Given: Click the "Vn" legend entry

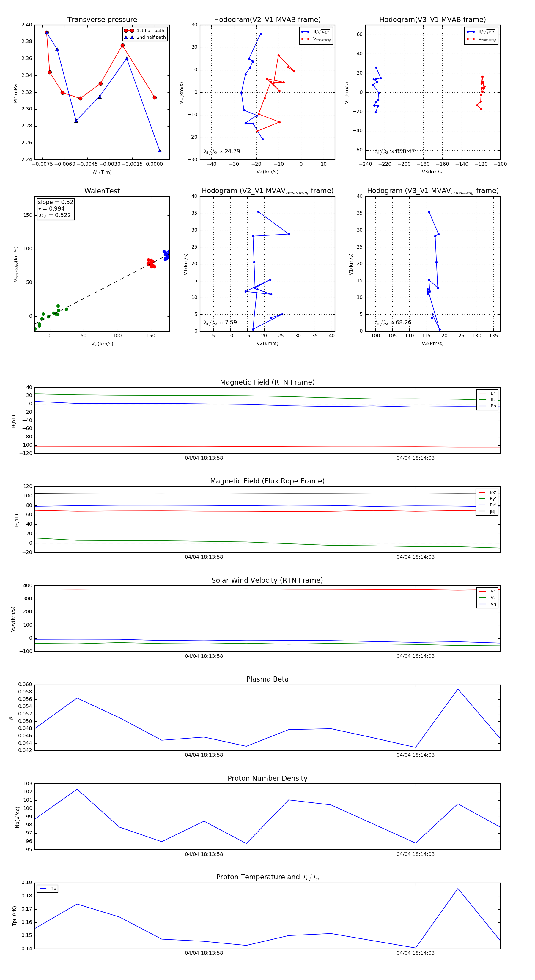Looking at the screenshot, I should 488,604.
